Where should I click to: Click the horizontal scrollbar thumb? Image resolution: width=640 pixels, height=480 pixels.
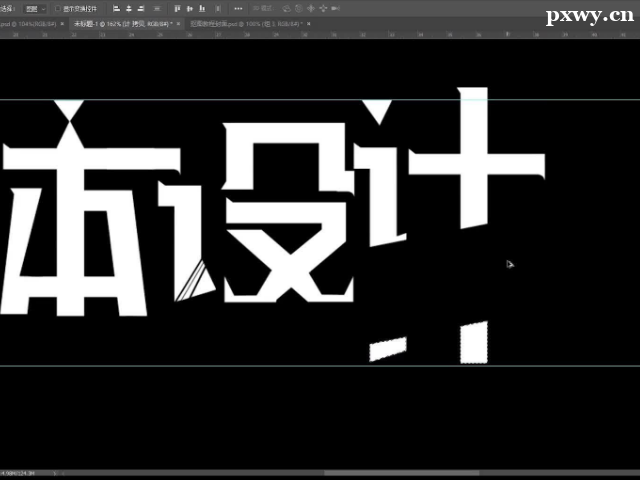tap(400, 473)
